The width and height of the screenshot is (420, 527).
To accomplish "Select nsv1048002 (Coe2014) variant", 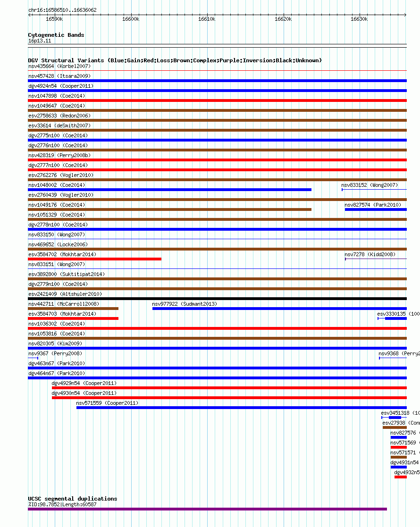I will (x=57, y=185).
